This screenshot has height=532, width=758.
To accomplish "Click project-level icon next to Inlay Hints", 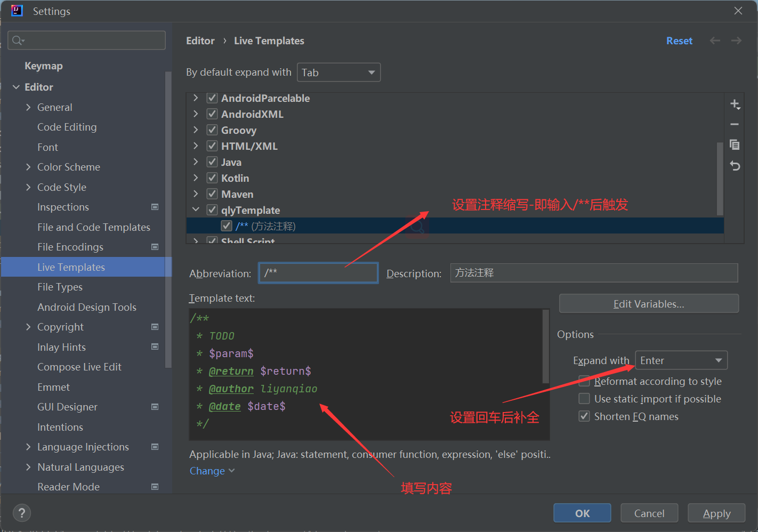I will coord(155,346).
